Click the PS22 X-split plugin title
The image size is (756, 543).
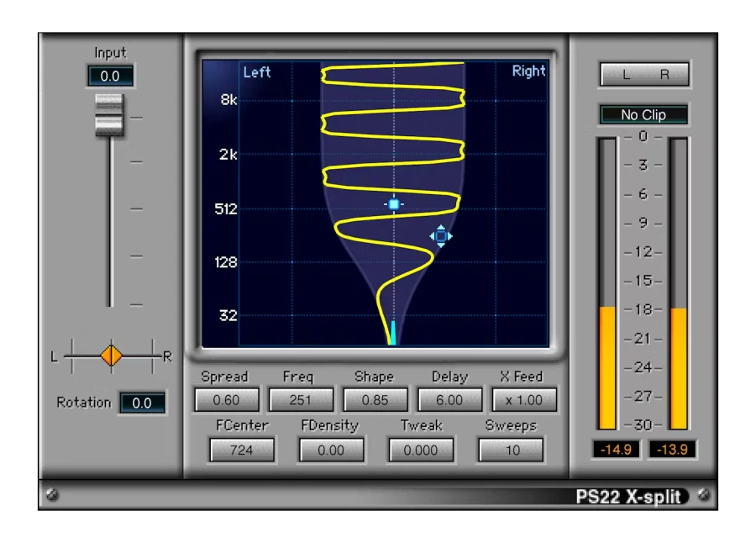point(628,496)
